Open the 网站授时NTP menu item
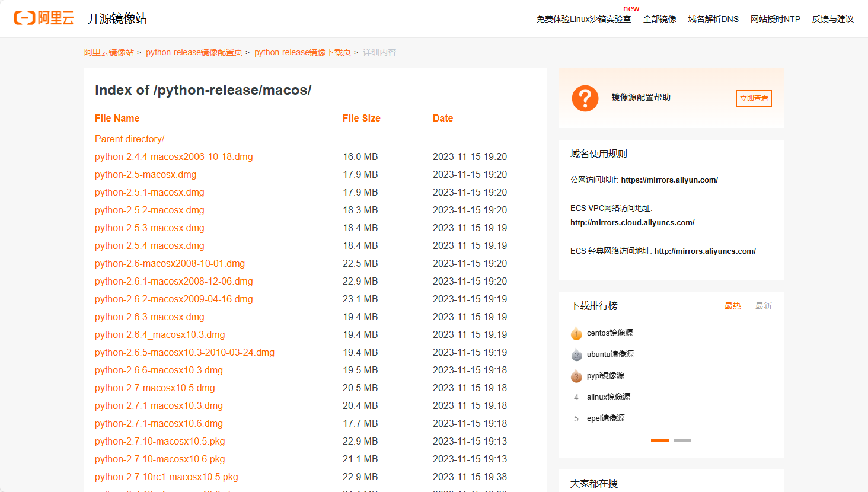This screenshot has width=868, height=492. (x=776, y=19)
